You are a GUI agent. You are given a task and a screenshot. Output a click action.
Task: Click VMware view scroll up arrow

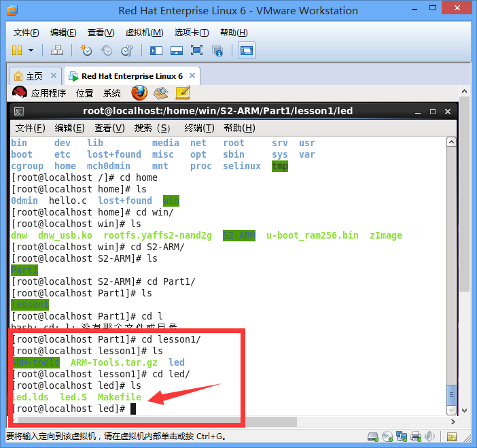464,91
